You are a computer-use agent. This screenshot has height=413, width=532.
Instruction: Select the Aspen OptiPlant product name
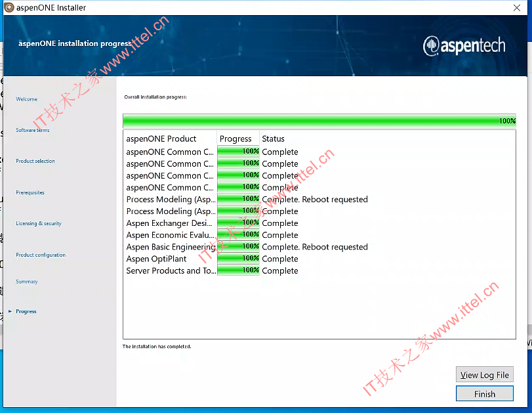pos(156,259)
